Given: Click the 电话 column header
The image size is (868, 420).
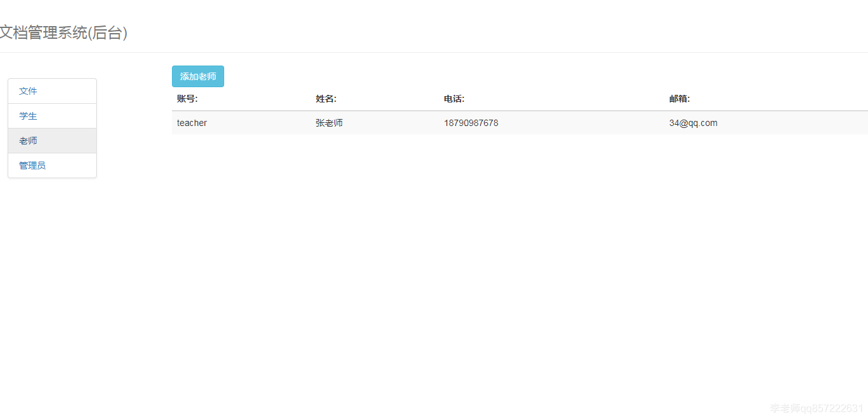Looking at the screenshot, I should pos(453,99).
